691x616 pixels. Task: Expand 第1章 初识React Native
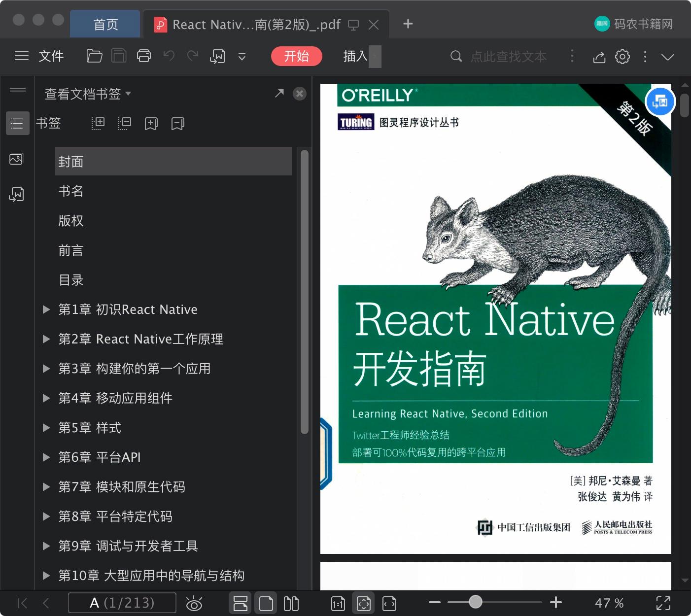click(x=46, y=309)
